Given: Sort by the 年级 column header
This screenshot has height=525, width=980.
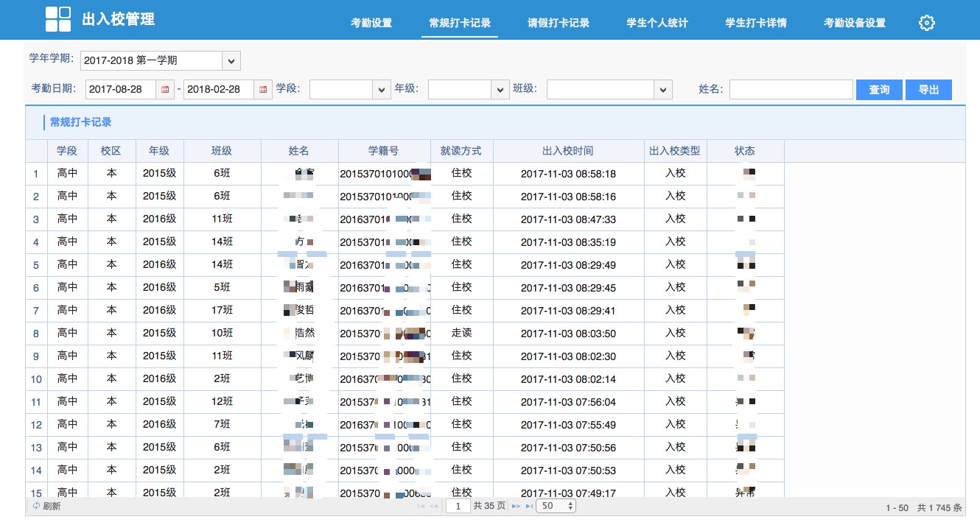Looking at the screenshot, I should tap(159, 151).
